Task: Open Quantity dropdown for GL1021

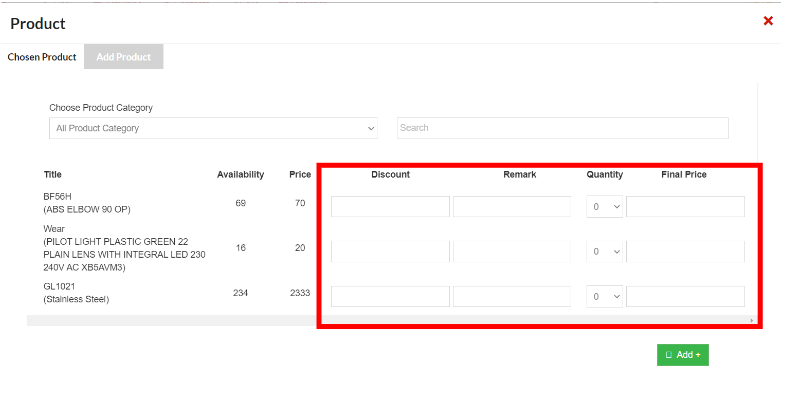Action: pos(604,297)
